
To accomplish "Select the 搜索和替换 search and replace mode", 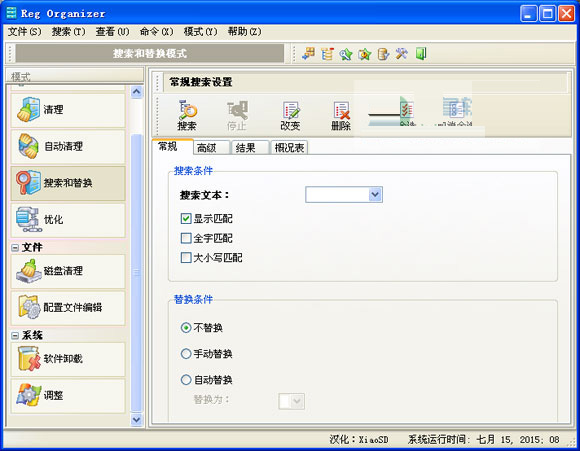I will point(68,183).
